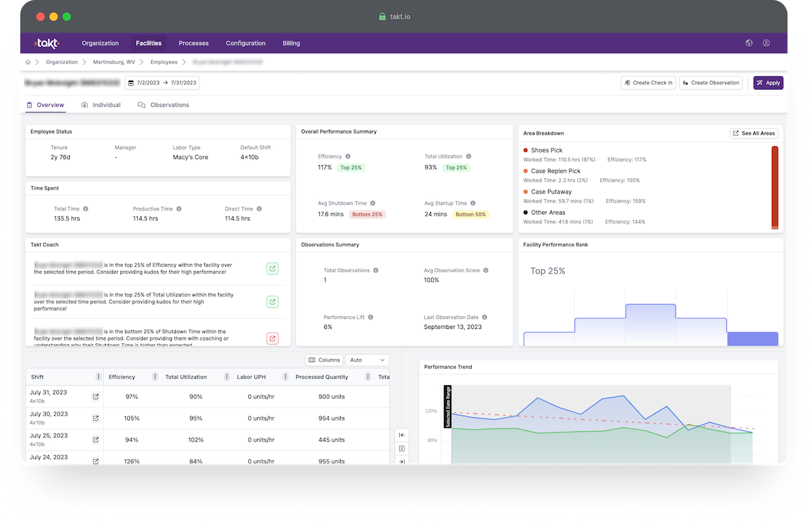Click the 900 units processed quantity cell
This screenshot has height=522, width=812.
332,397
